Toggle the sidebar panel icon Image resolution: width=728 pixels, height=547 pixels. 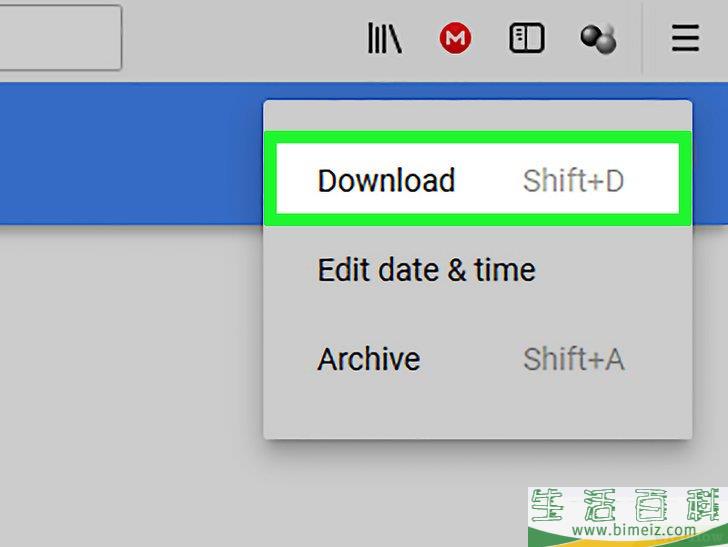coord(527,38)
